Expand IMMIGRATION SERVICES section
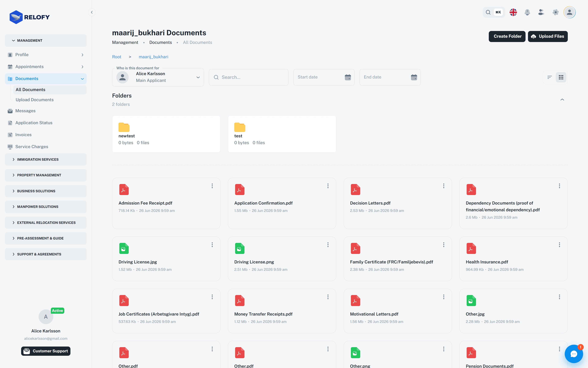The height and width of the screenshot is (368, 588). [46, 159]
